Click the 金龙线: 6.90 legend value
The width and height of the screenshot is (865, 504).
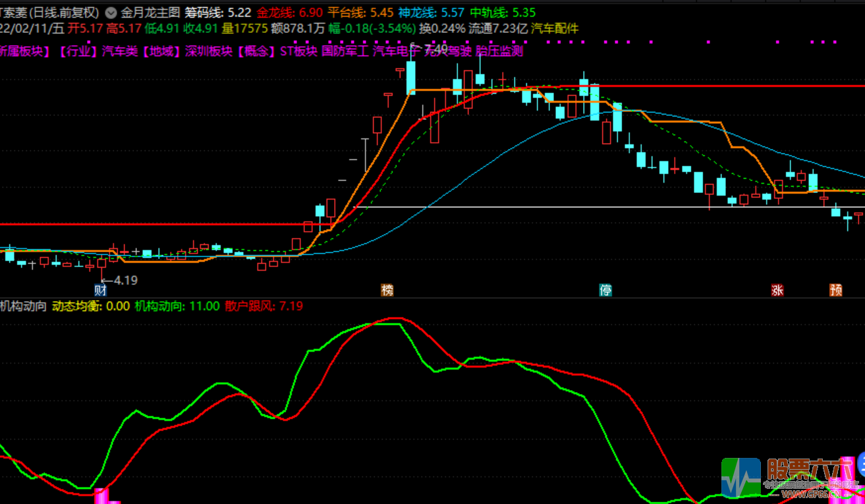(x=290, y=13)
